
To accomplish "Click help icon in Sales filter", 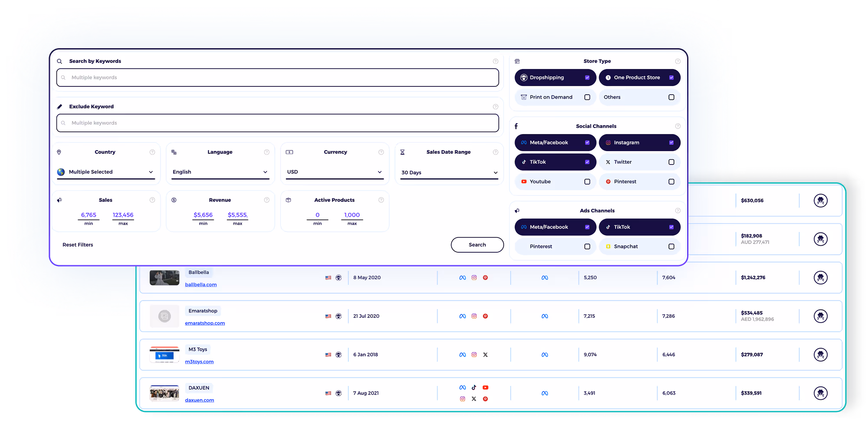I will pyautogui.click(x=152, y=200).
